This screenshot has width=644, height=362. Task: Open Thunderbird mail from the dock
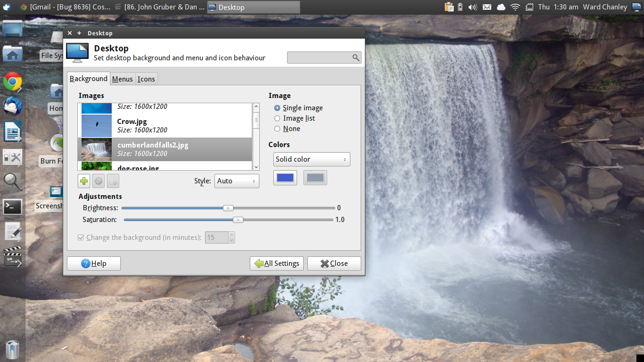[12, 107]
